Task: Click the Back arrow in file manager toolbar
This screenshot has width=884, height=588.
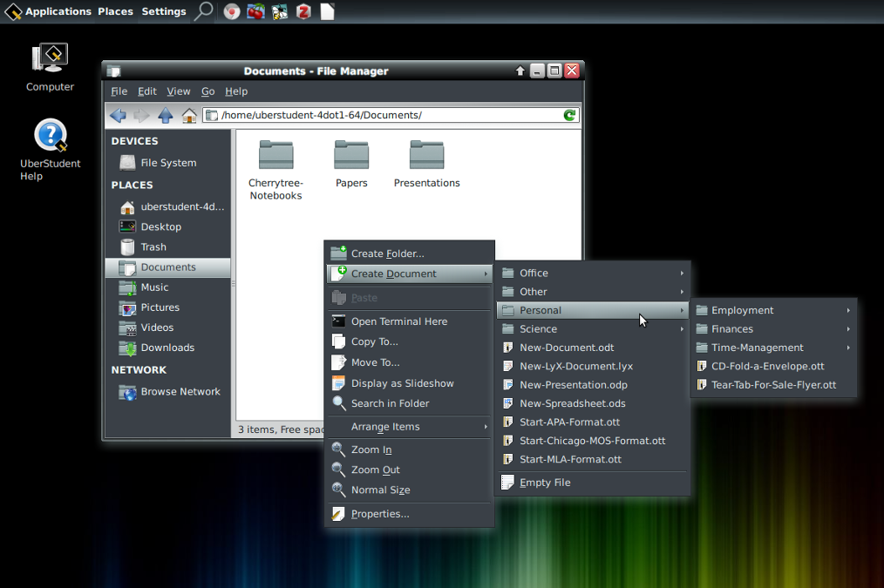Action: click(x=118, y=115)
